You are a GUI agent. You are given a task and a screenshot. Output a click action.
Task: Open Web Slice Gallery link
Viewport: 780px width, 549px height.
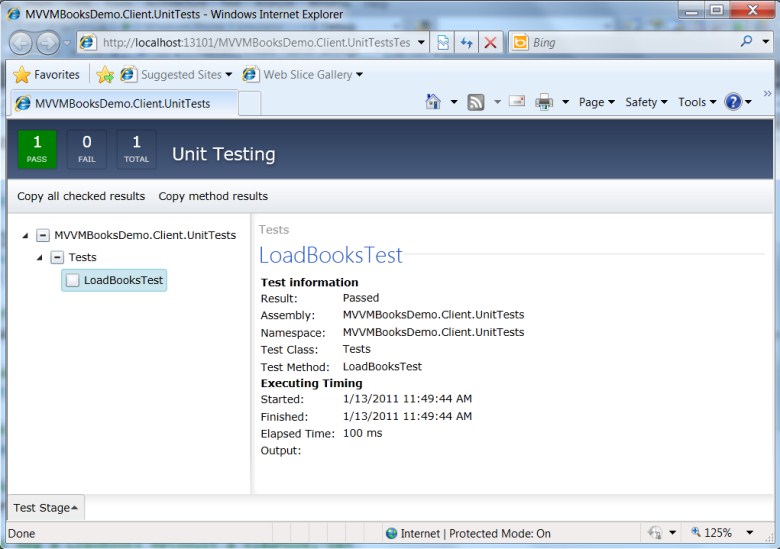(302, 75)
